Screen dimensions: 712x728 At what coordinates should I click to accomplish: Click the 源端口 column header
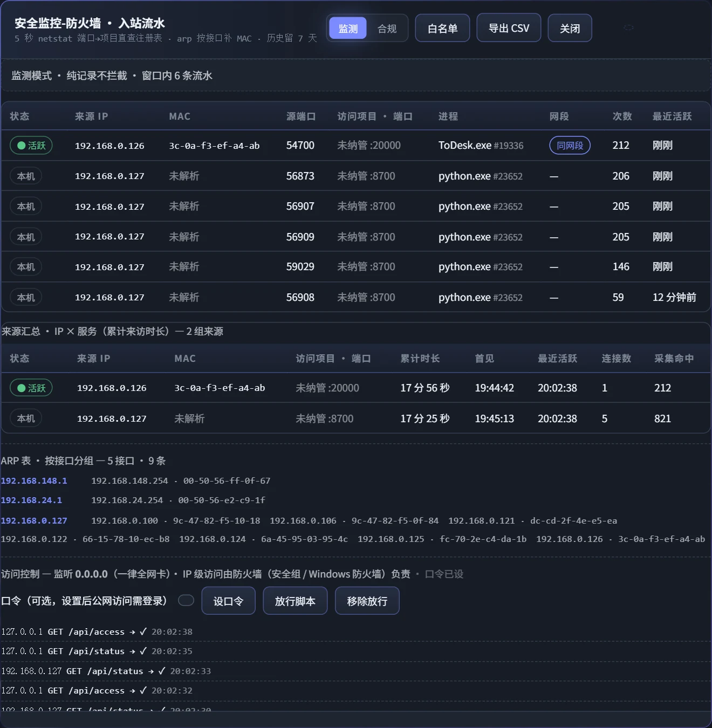pyautogui.click(x=301, y=116)
